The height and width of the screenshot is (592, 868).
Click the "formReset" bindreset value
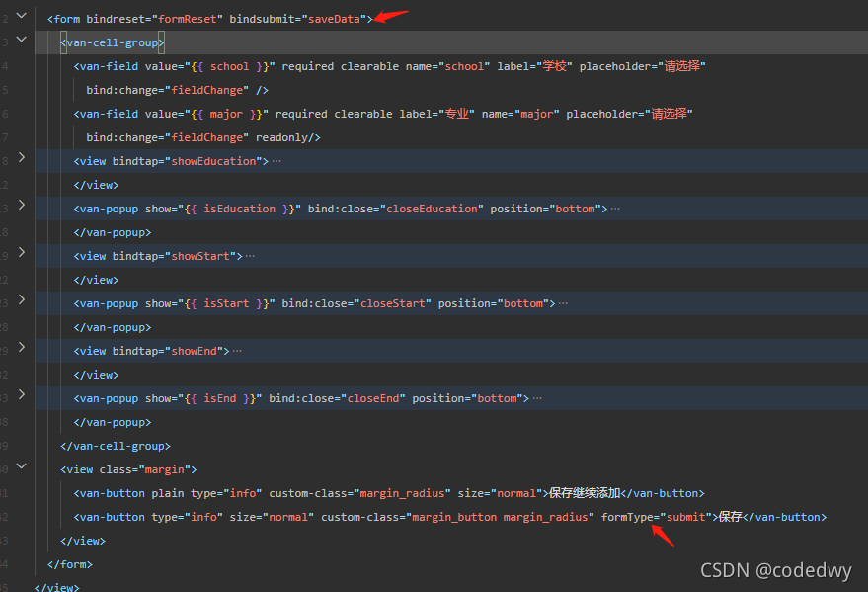pyautogui.click(x=187, y=19)
